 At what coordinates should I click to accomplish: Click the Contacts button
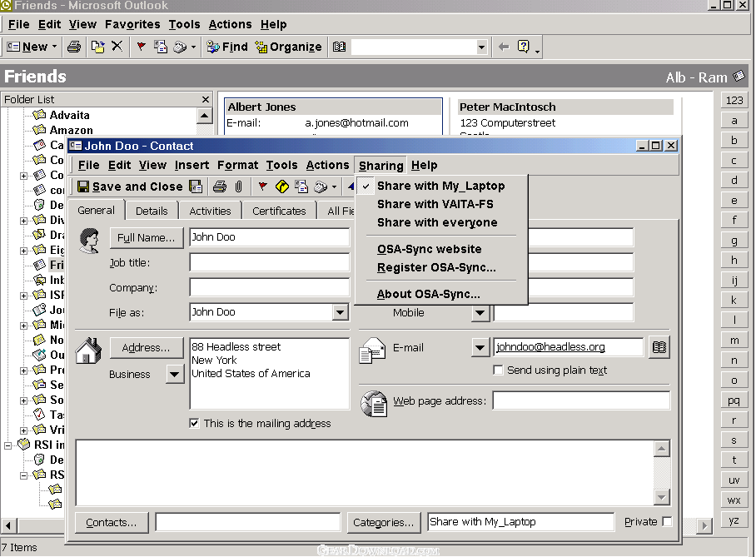[112, 522]
